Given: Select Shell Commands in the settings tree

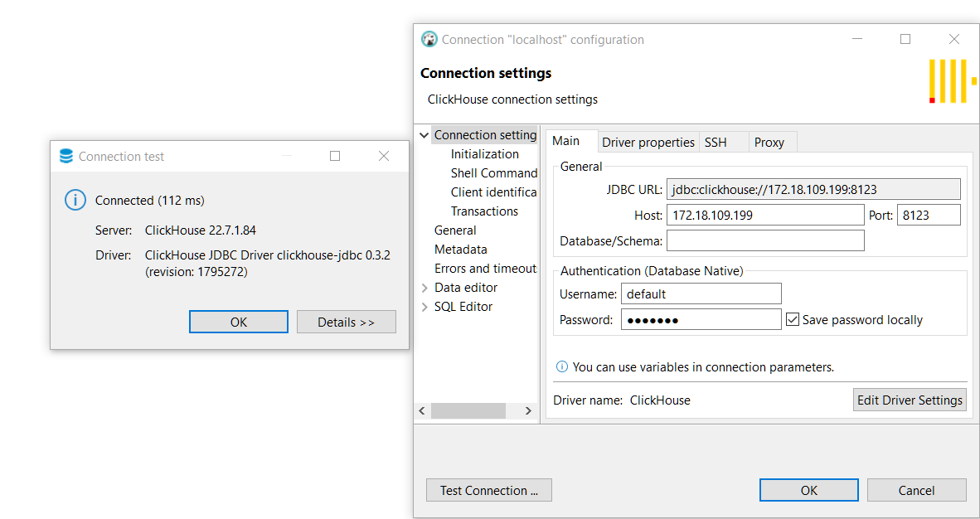Looking at the screenshot, I should pos(494,173).
